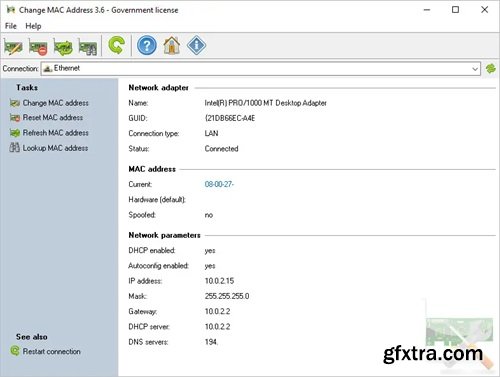Click IP address value 10.0.2.15
The width and height of the screenshot is (500, 377).
point(219,281)
